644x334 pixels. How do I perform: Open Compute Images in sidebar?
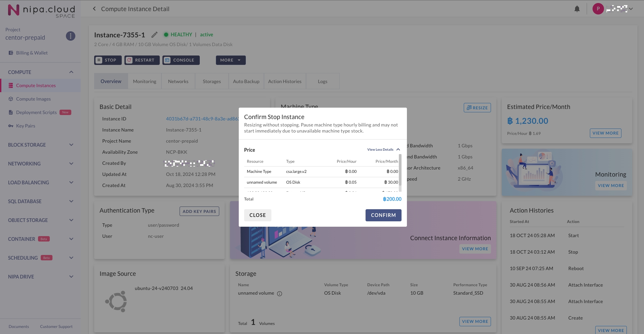33,99
